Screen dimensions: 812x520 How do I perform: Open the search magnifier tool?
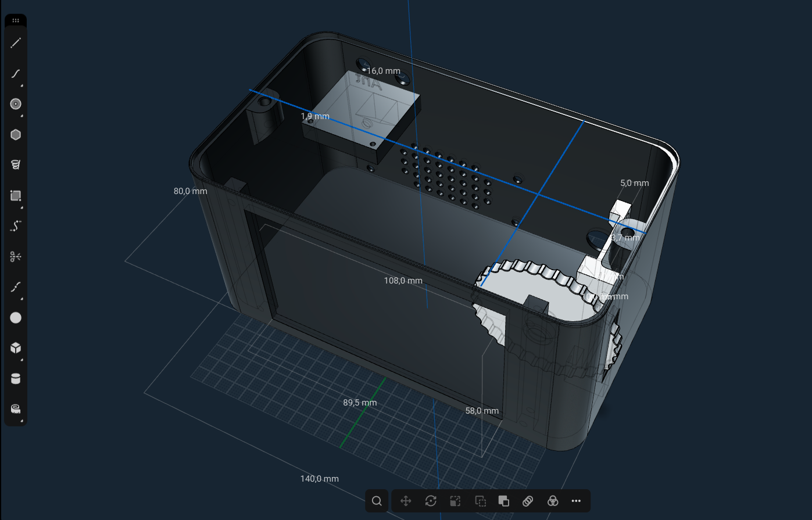click(x=377, y=501)
